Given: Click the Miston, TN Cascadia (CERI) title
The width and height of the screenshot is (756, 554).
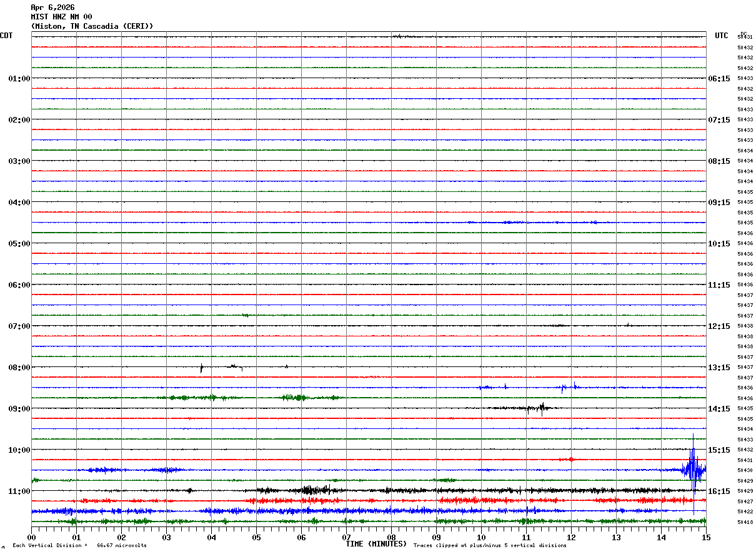Looking at the screenshot, I should point(92,26).
